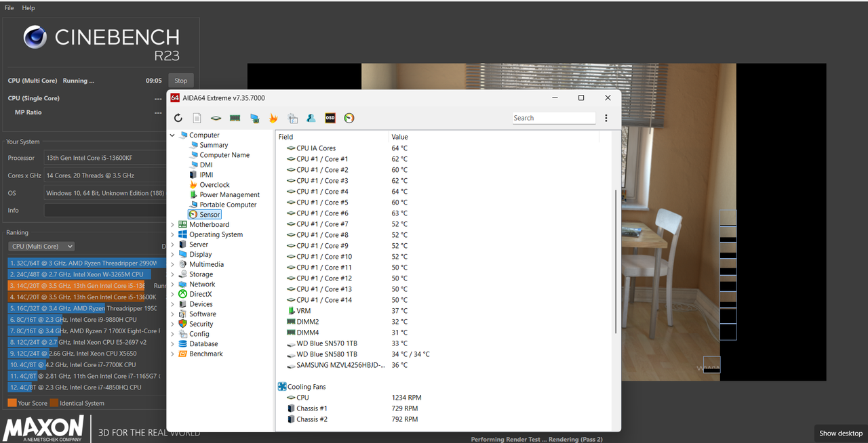Select the DIMM4 temperature row

coord(437,333)
